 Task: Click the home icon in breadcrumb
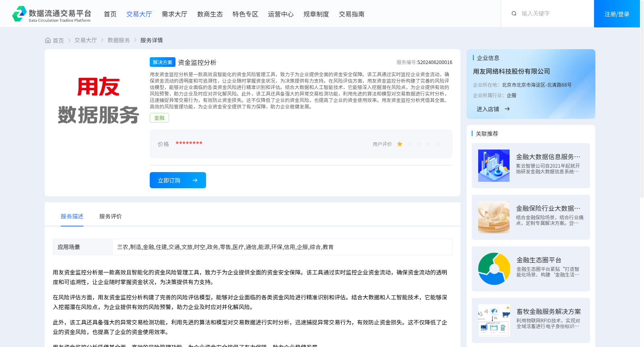coord(48,40)
